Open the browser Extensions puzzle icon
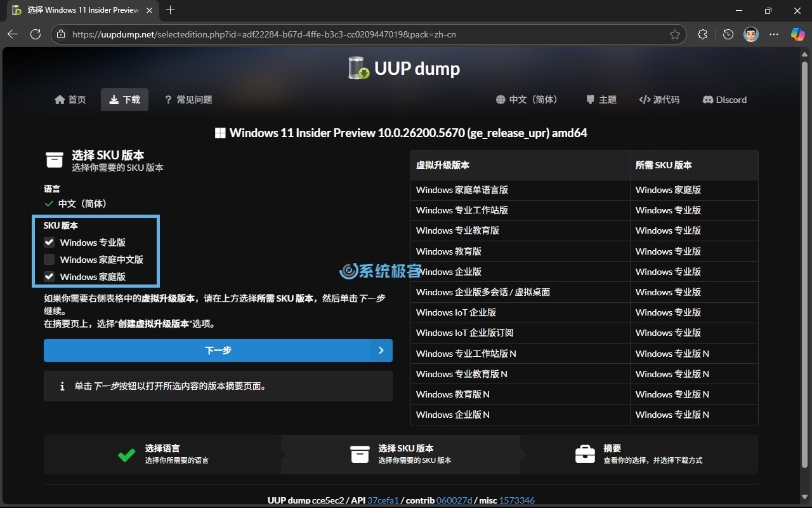The width and height of the screenshot is (812, 508). (702, 34)
